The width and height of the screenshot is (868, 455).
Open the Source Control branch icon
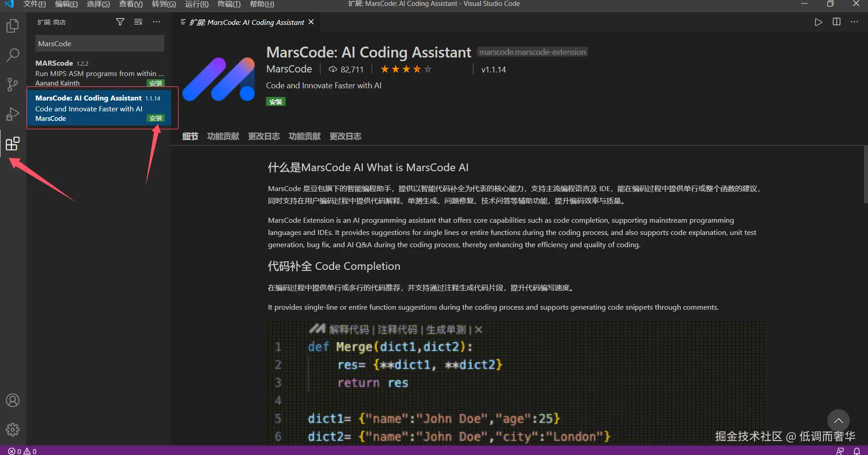point(13,84)
